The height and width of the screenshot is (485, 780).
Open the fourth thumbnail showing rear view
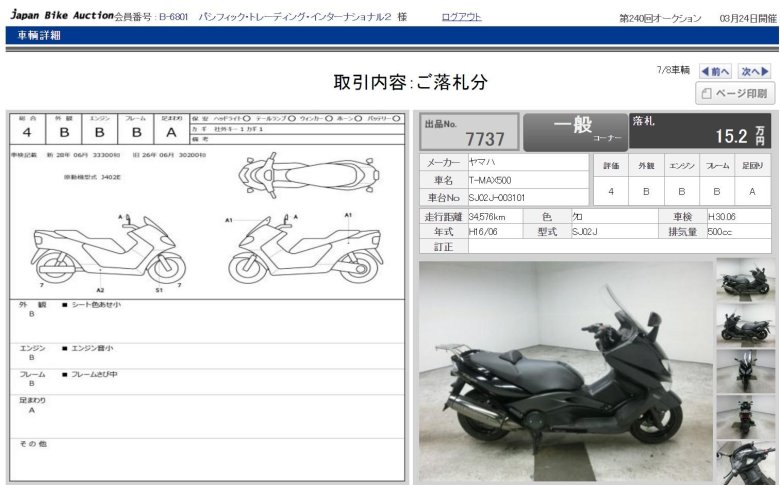(x=745, y=416)
